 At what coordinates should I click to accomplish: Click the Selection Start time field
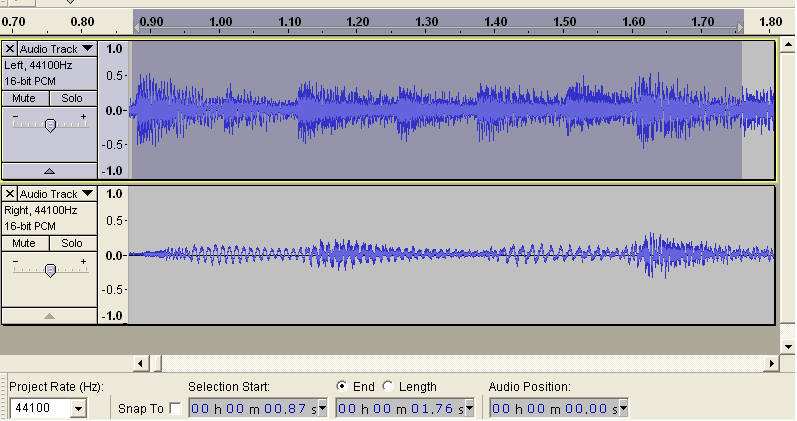(x=253, y=408)
